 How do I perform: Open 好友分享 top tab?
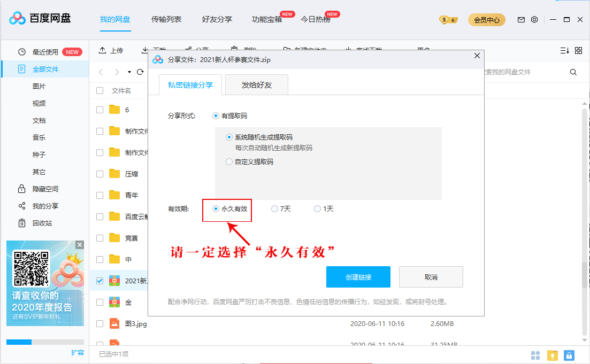click(x=217, y=19)
